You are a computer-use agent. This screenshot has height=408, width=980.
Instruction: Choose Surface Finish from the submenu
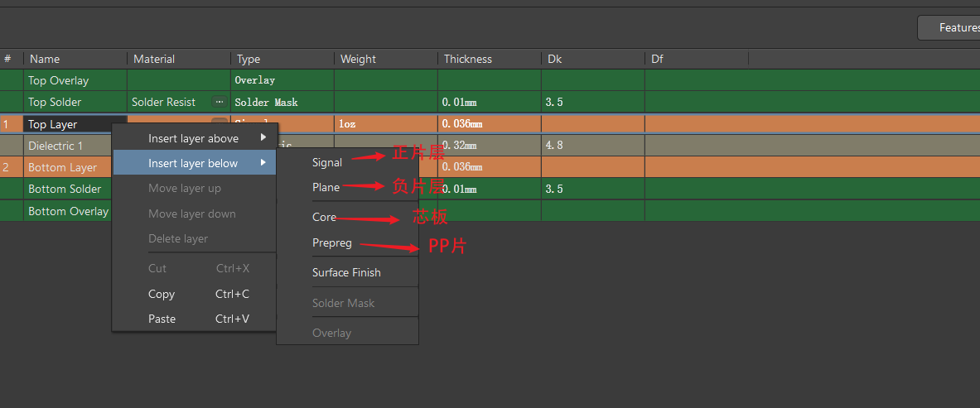point(346,272)
